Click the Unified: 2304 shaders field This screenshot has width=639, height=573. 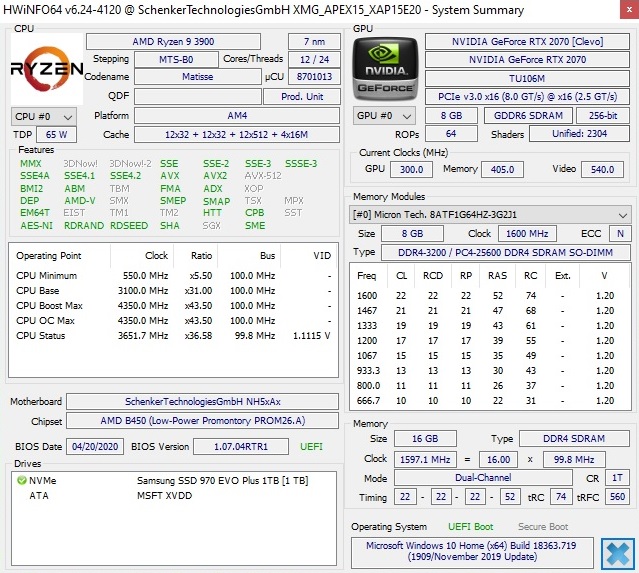tap(579, 134)
